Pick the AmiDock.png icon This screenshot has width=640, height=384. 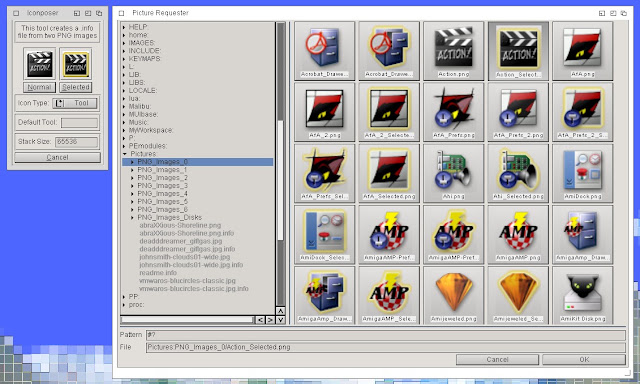coord(582,173)
